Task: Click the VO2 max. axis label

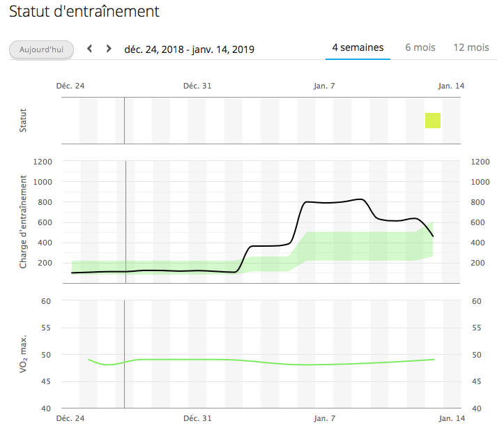Action: tap(24, 354)
